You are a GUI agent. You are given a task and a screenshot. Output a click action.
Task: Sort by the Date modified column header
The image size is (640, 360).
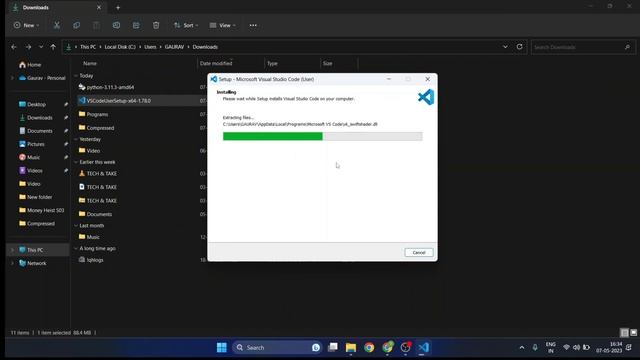(216, 63)
